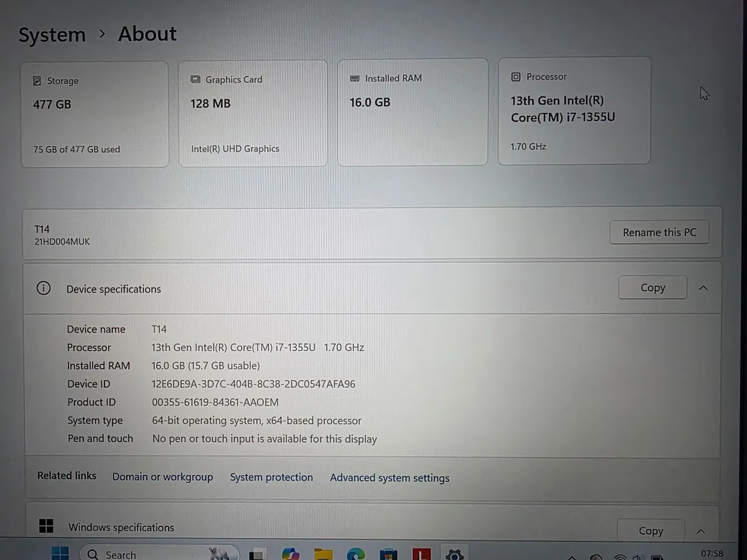The image size is (747, 560).
Task: Open the About breadcrumb item
Action: click(147, 34)
